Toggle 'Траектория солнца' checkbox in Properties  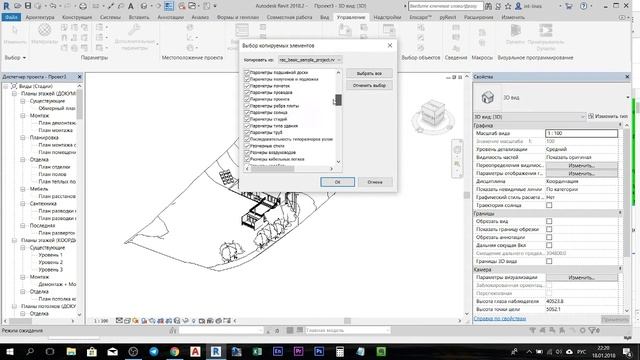(x=549, y=205)
